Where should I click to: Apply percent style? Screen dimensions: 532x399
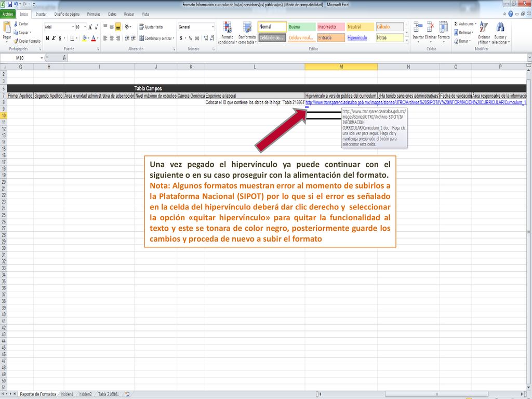190,38
